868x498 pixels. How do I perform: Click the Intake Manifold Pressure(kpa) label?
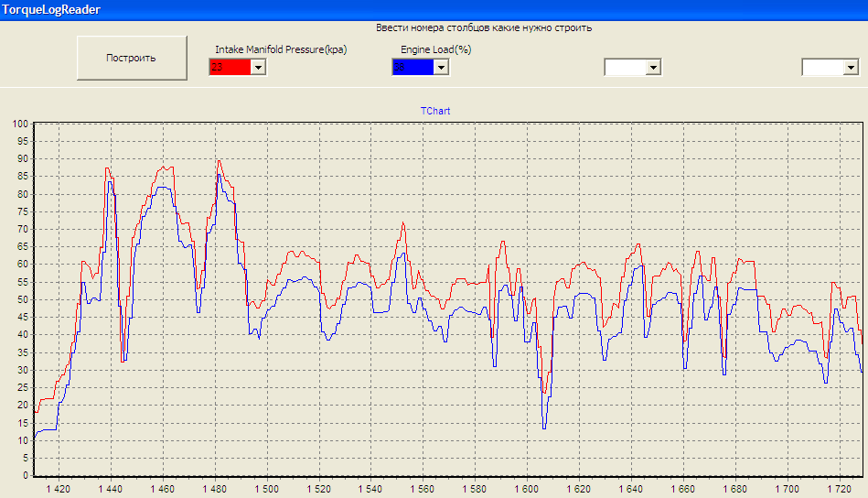pos(281,49)
